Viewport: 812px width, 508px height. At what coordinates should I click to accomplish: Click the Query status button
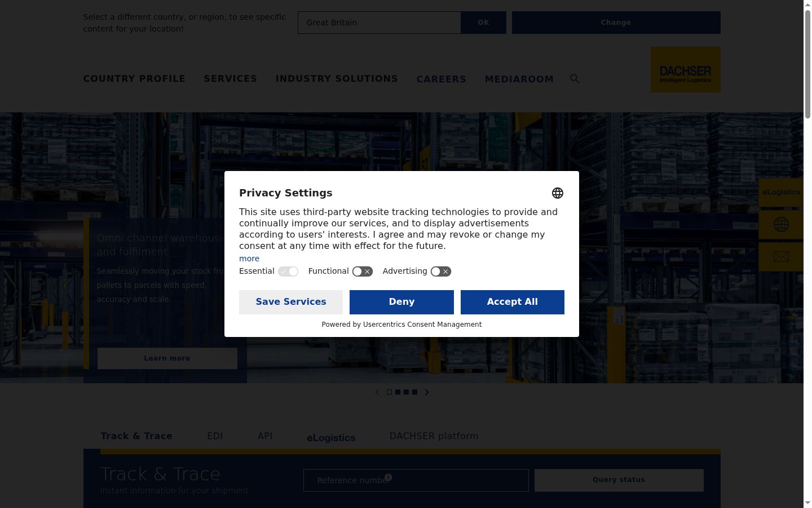click(x=619, y=480)
